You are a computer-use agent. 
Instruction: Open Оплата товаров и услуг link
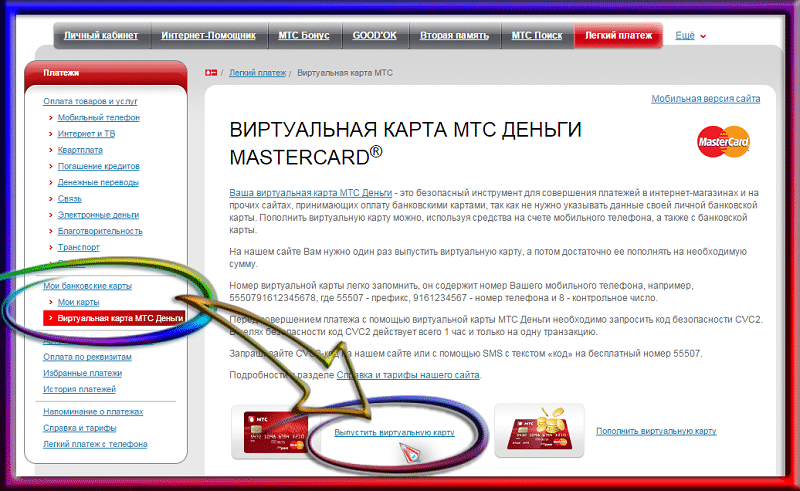coord(90,102)
